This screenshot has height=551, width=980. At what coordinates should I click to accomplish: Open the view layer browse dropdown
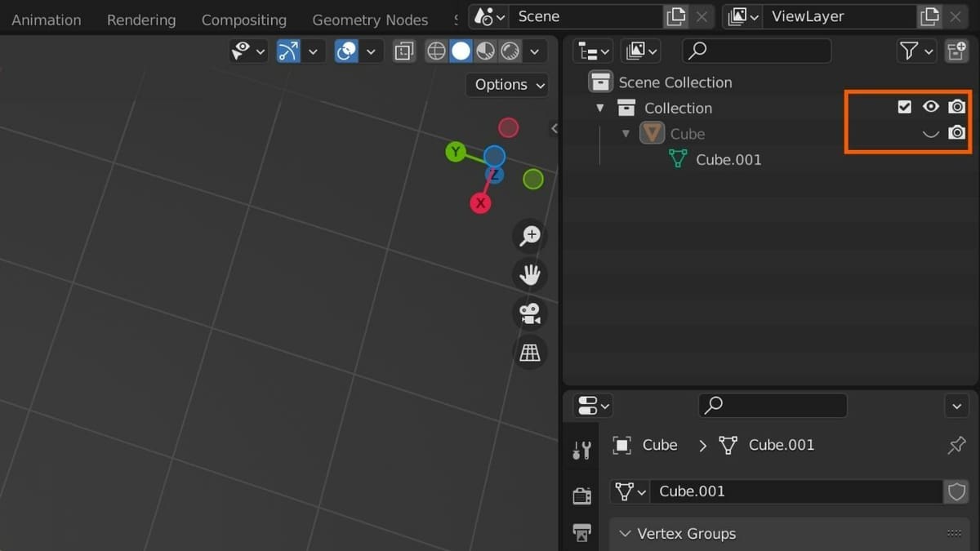[x=743, y=16]
